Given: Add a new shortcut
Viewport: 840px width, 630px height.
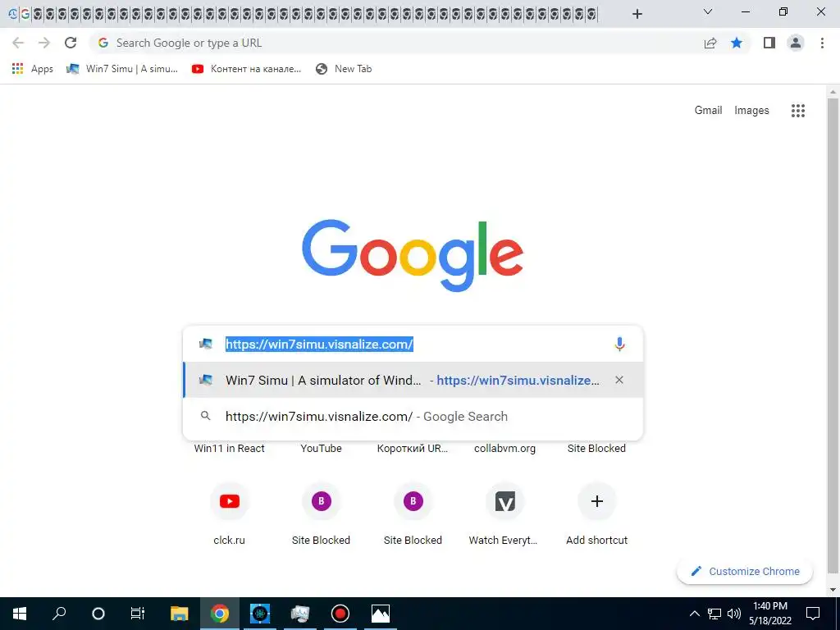Looking at the screenshot, I should coord(597,514).
